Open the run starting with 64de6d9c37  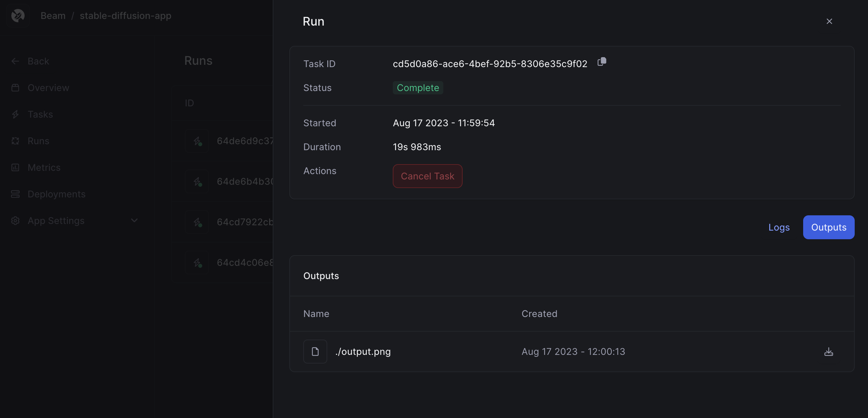coord(245,141)
